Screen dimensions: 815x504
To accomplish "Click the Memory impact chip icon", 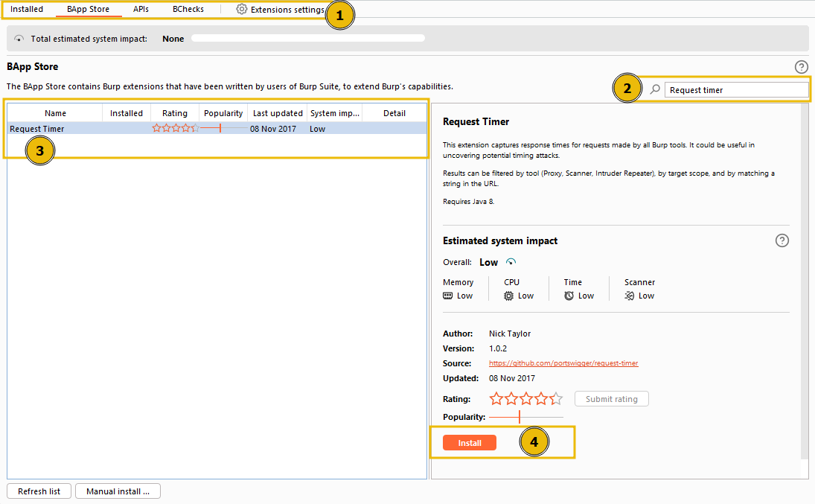I will [448, 296].
